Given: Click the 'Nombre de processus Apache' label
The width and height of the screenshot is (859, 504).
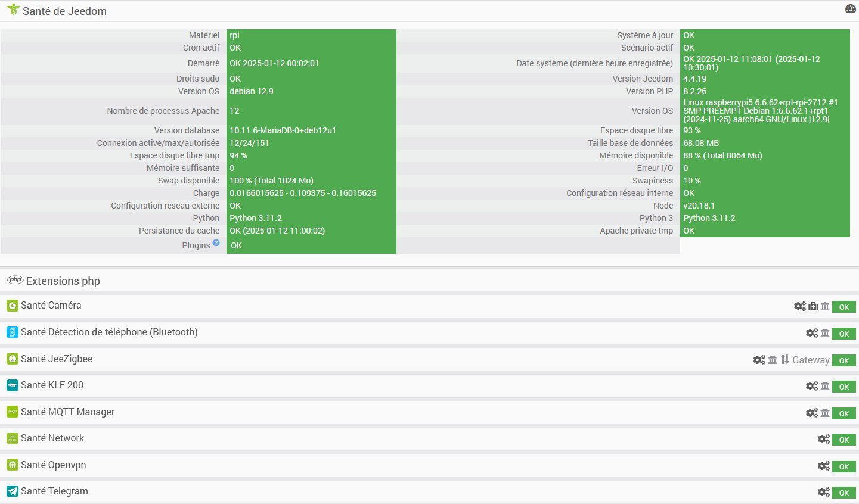Looking at the screenshot, I should (x=163, y=111).
